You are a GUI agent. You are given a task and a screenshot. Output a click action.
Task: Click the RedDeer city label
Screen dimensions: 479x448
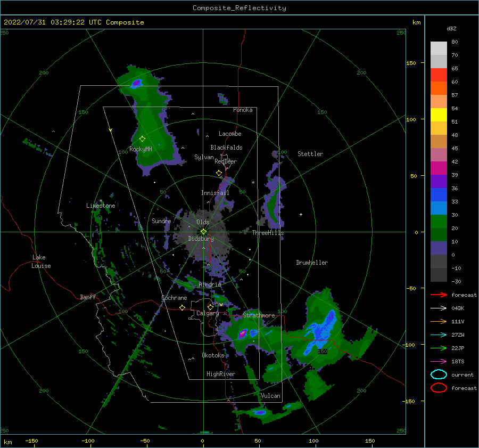(x=226, y=161)
